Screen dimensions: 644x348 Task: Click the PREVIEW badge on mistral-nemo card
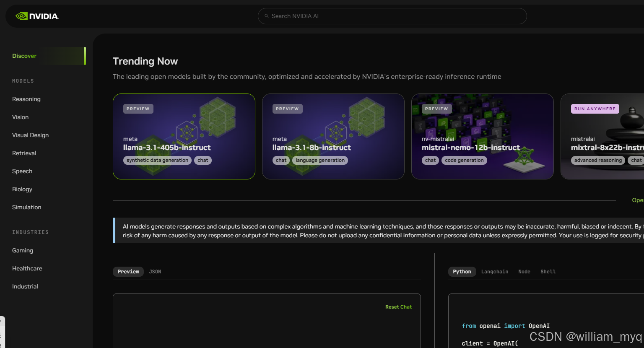(437, 109)
